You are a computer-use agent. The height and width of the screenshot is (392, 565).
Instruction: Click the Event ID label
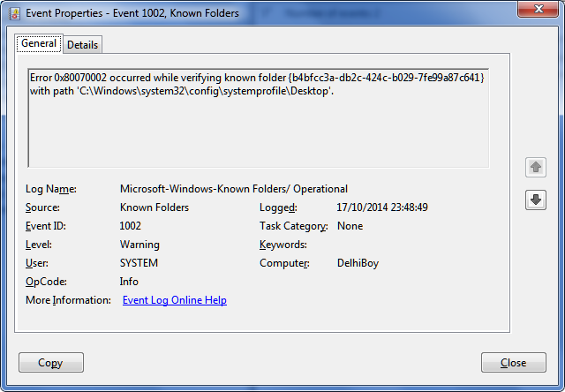point(45,226)
